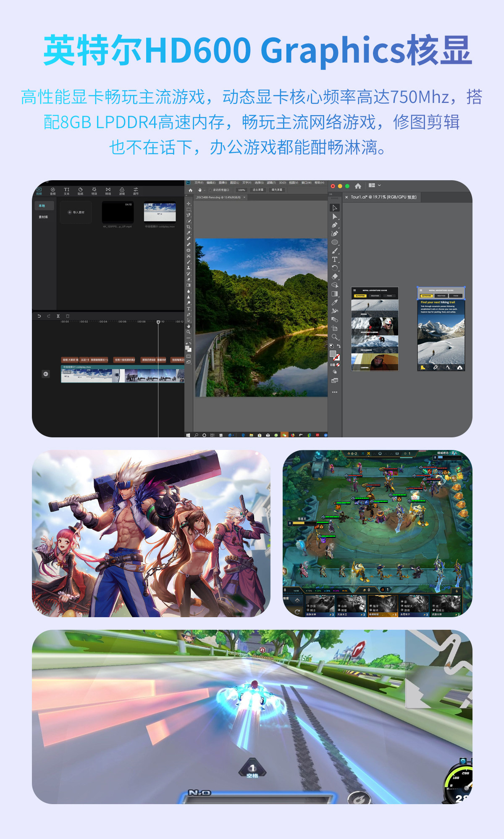
Task: Select Illustrator Eyedropper tool
Action: pos(335,302)
